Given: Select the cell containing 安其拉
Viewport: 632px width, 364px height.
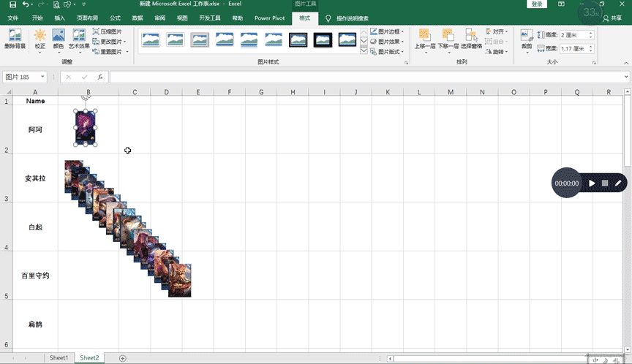Looking at the screenshot, I should coord(35,178).
